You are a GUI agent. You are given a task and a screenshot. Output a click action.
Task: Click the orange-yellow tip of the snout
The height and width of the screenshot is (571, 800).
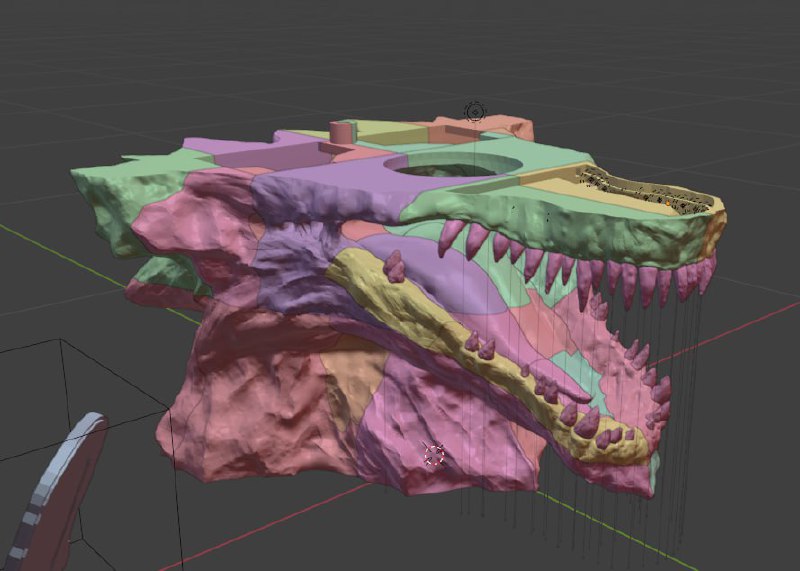coord(715,232)
